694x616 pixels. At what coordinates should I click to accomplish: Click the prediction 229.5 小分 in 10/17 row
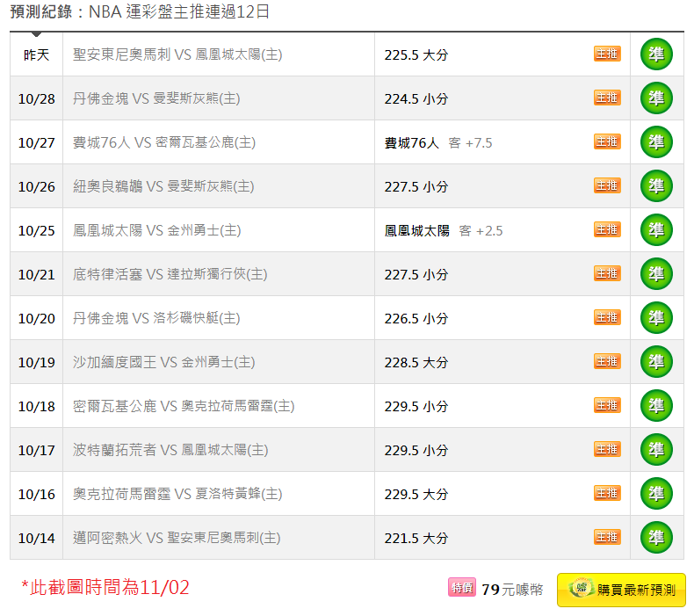(x=416, y=451)
